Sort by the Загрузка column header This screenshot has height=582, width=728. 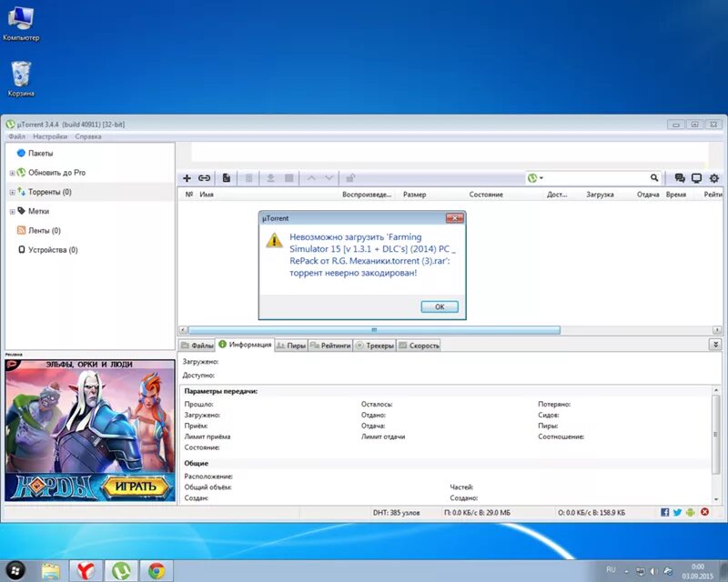tap(600, 195)
